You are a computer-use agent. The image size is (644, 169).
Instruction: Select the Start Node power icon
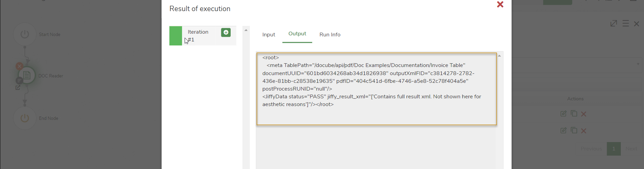click(25, 34)
